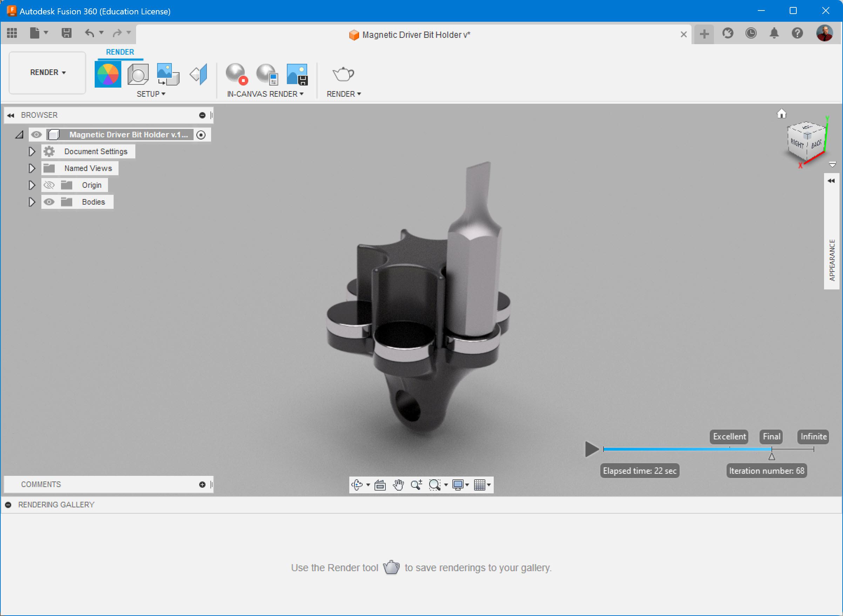
Task: Select the Pan hand tool
Action: (x=399, y=485)
